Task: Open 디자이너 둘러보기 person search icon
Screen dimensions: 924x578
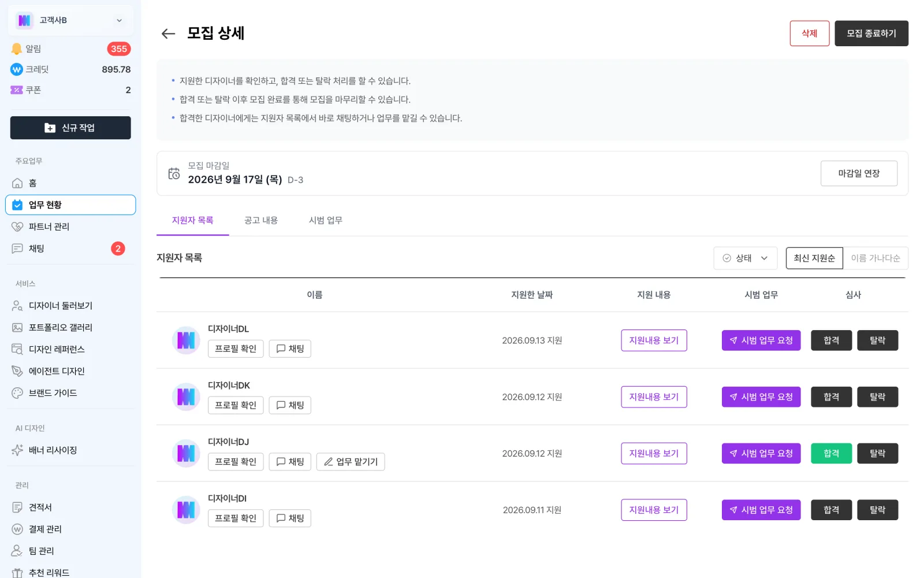Action: (17, 306)
